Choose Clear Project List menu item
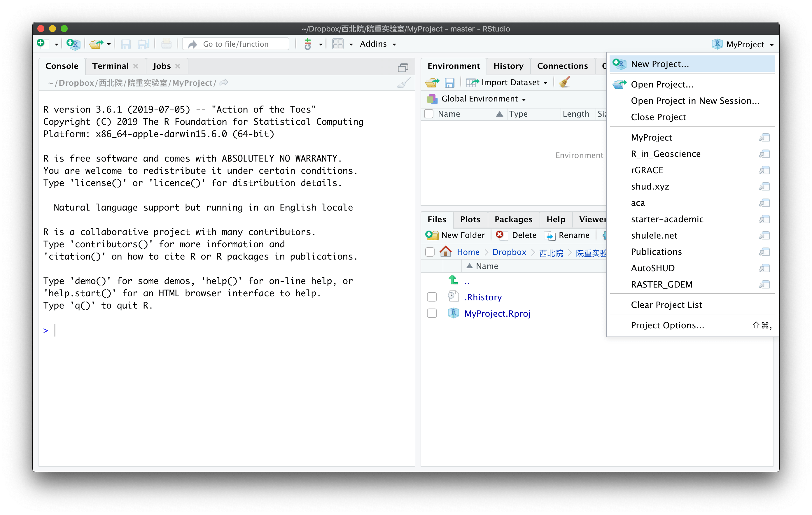812x515 pixels. point(692,304)
